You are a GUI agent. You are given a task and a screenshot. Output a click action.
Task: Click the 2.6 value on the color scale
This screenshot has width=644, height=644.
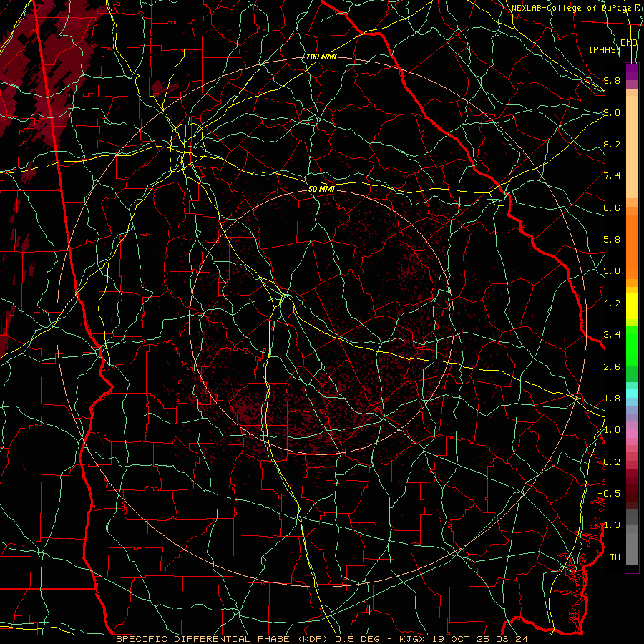[x=612, y=367]
